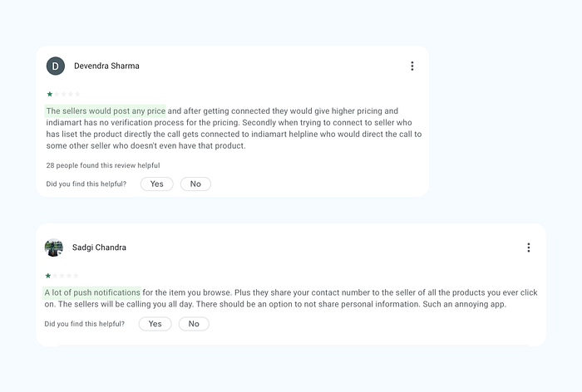
Task: Click 'Did you find this helpful?' in Sadgi's review
Action: [x=84, y=324]
